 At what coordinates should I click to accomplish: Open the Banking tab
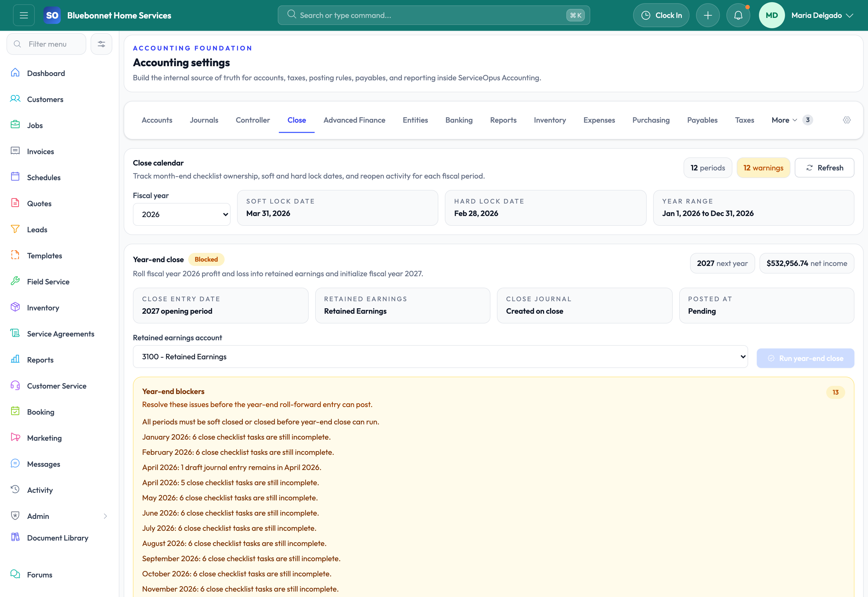click(x=459, y=120)
